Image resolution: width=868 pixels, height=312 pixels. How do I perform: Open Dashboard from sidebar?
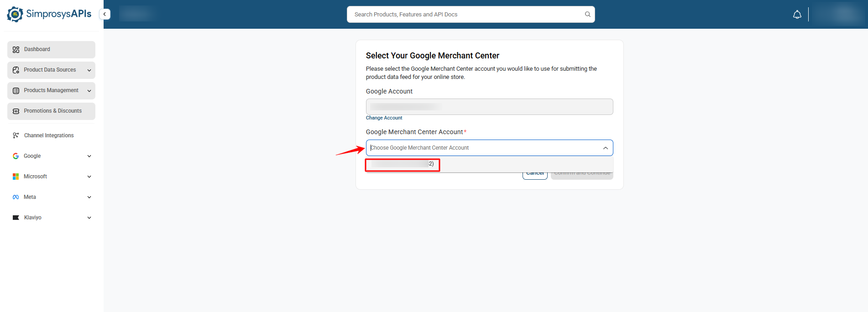click(51, 49)
